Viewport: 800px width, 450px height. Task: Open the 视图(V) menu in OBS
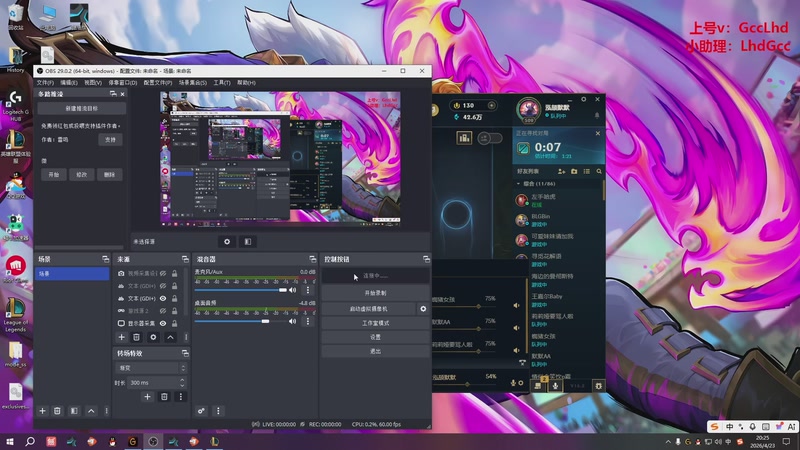pos(93,83)
